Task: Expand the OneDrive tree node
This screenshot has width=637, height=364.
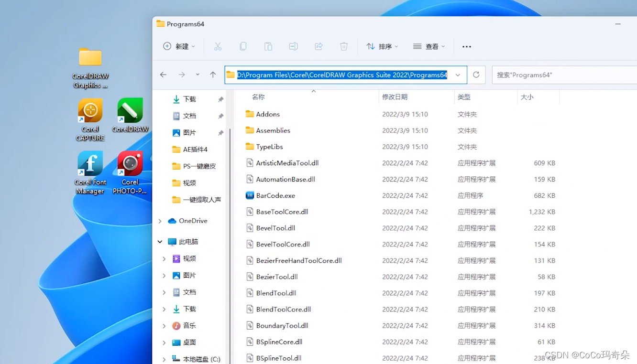Action: [x=160, y=221]
